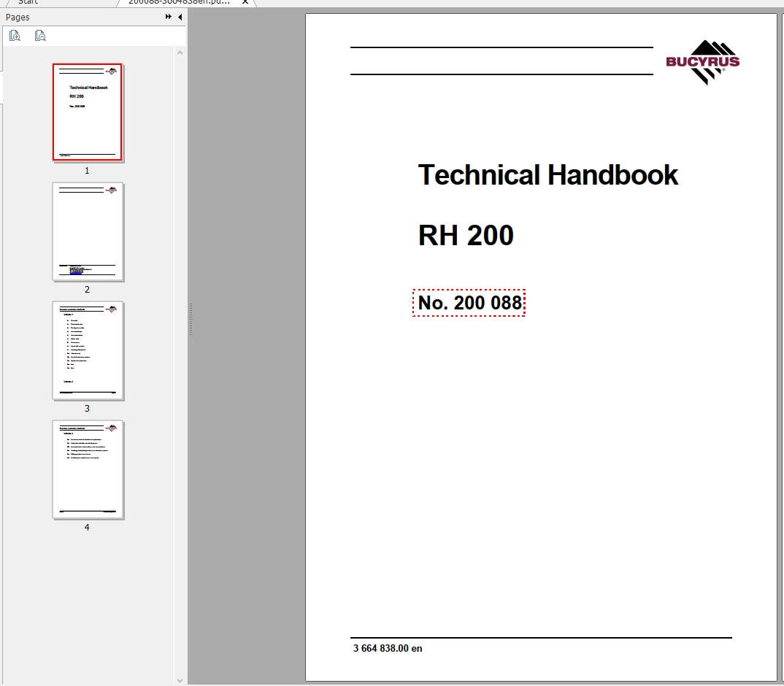Collapse the Pages panel using the left-arrow
784x686 pixels.
(x=180, y=17)
